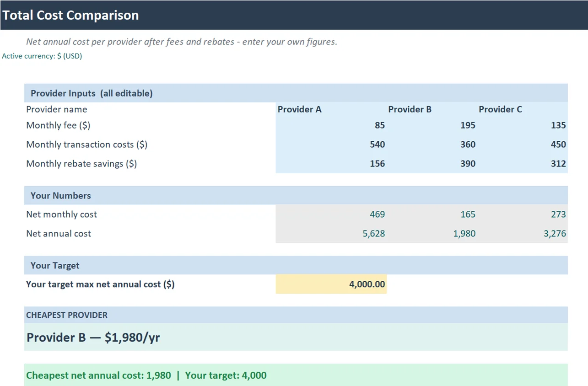Click the target max net annual cost label

tap(100, 284)
